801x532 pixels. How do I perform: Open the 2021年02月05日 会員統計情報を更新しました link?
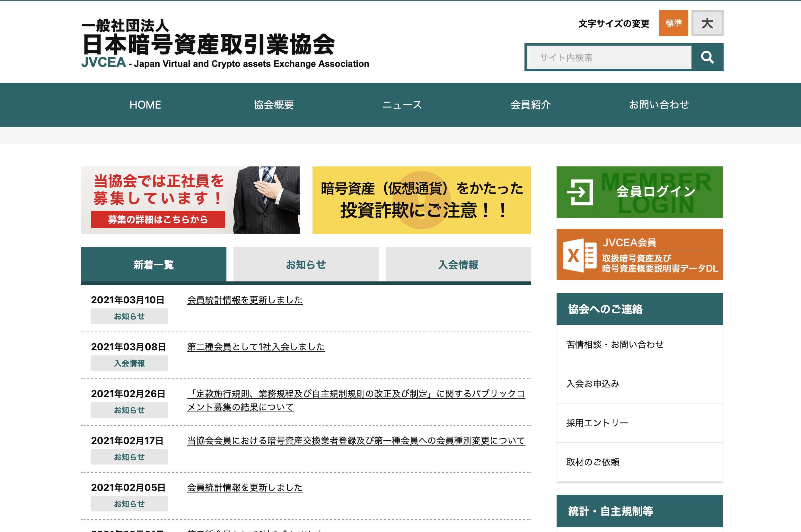(x=245, y=488)
